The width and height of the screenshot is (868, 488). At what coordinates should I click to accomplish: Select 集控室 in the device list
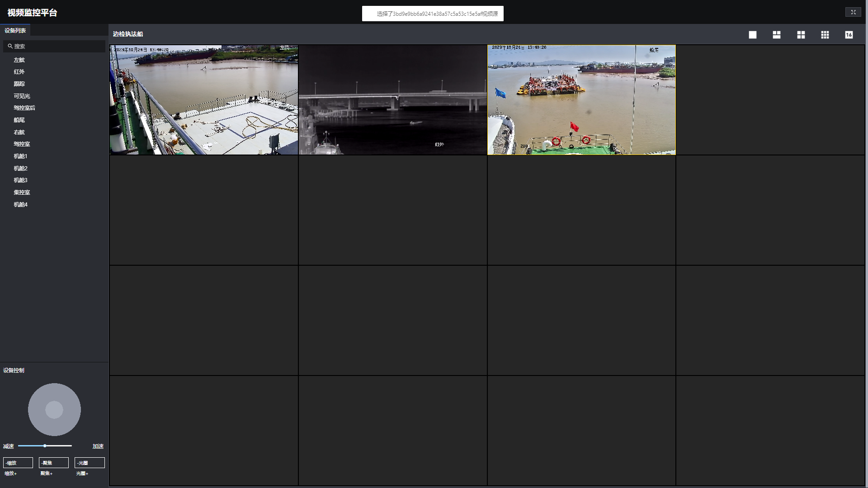pos(22,192)
